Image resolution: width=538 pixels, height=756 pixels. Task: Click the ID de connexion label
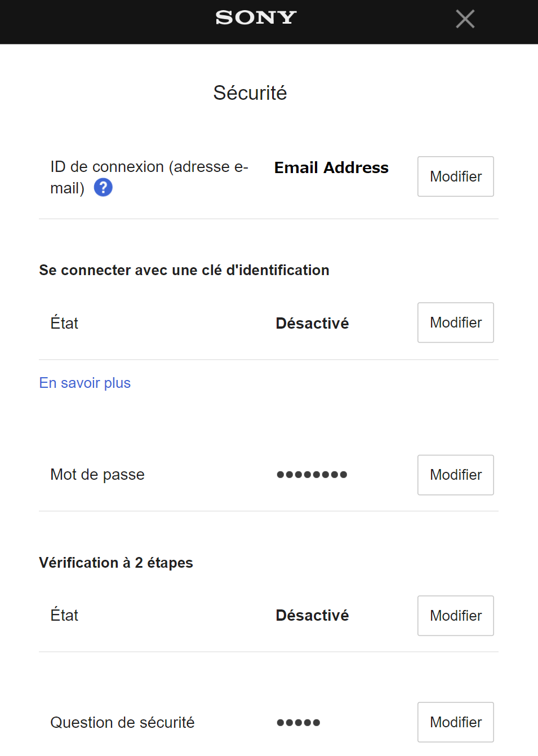[x=149, y=167]
